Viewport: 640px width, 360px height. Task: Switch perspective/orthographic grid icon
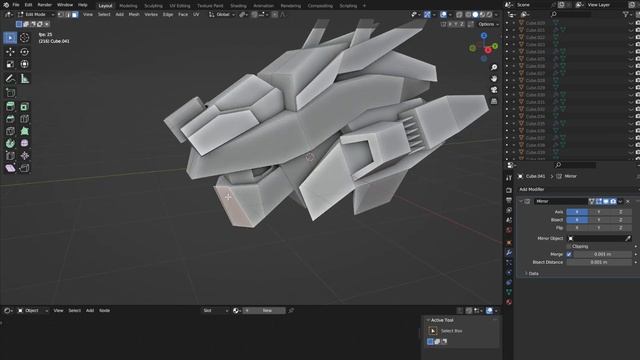click(x=494, y=101)
